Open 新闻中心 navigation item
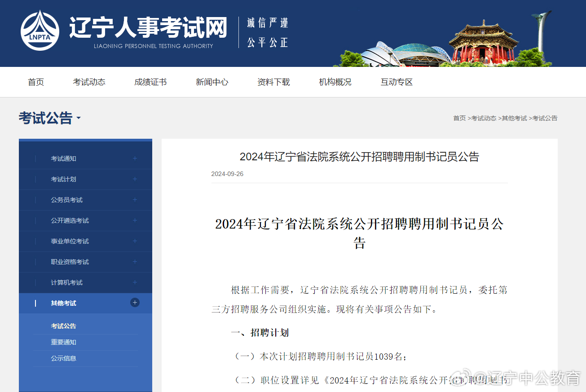The width and height of the screenshot is (586, 392). [212, 82]
